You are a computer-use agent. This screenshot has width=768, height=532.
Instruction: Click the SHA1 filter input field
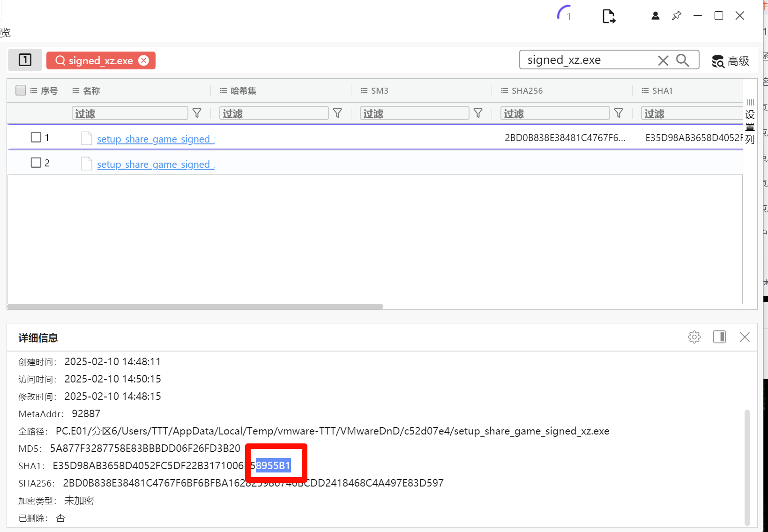(692, 113)
